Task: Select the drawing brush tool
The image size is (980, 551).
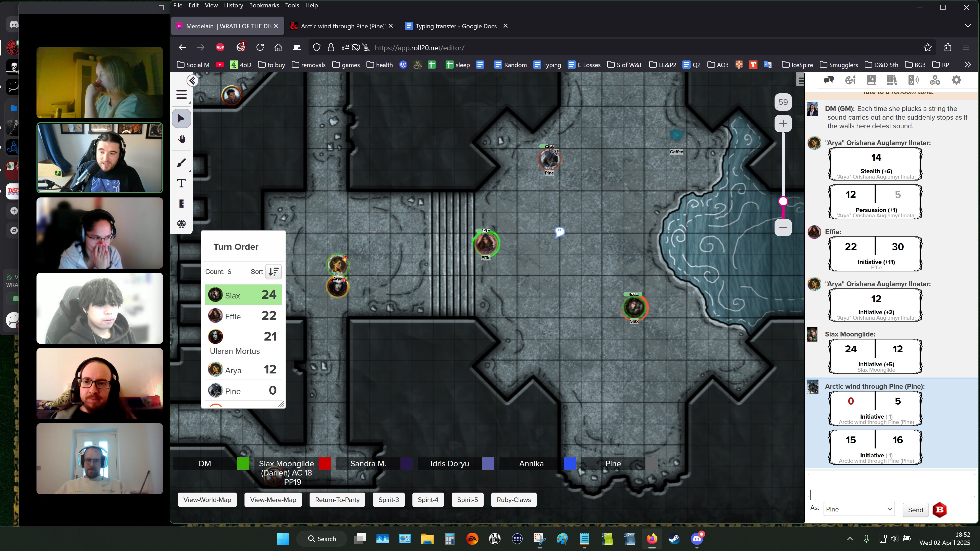Action: click(x=181, y=163)
